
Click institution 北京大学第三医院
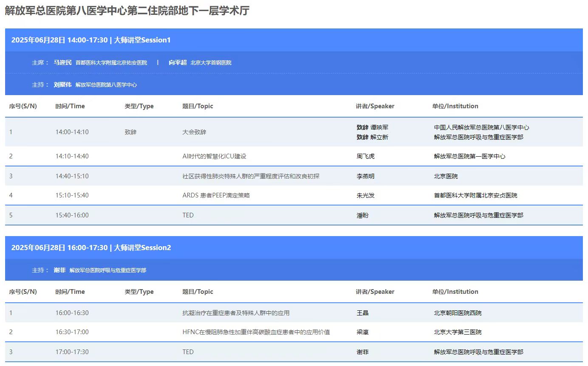(x=458, y=332)
